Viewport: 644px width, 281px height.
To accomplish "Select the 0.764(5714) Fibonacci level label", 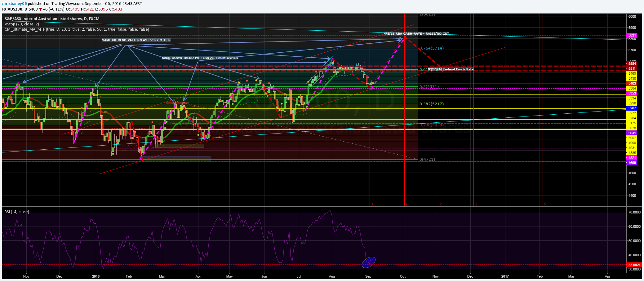I will (431, 48).
